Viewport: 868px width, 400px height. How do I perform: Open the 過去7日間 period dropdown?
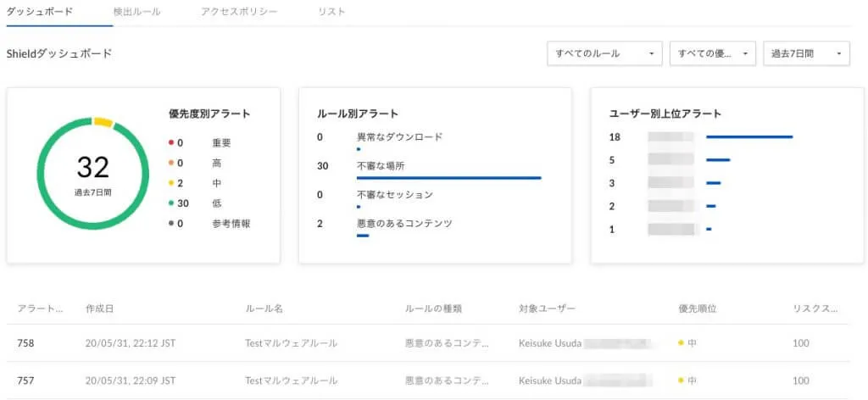tap(806, 53)
